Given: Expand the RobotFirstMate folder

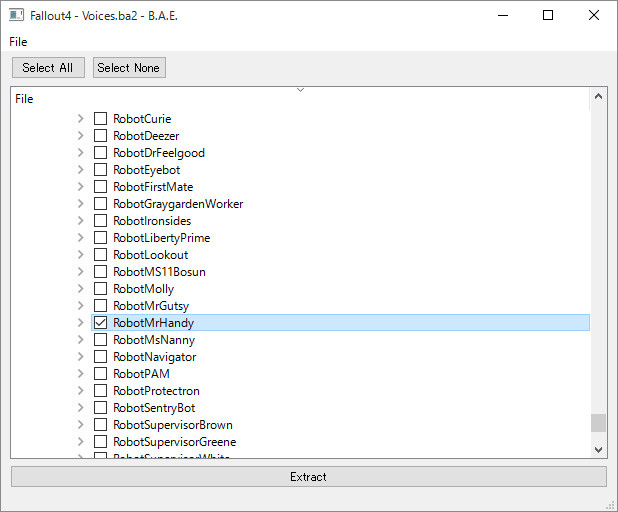Looking at the screenshot, I should pos(81,186).
